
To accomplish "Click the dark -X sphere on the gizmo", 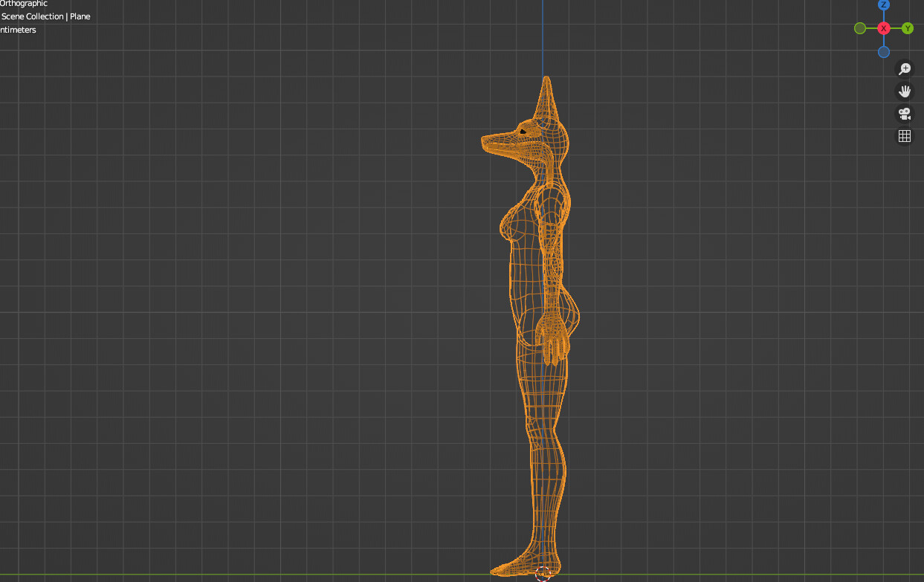I will [859, 28].
